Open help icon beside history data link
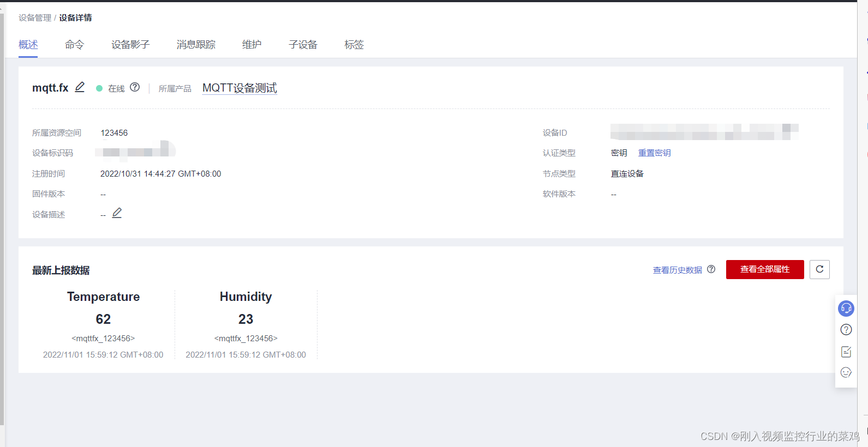 [711, 269]
